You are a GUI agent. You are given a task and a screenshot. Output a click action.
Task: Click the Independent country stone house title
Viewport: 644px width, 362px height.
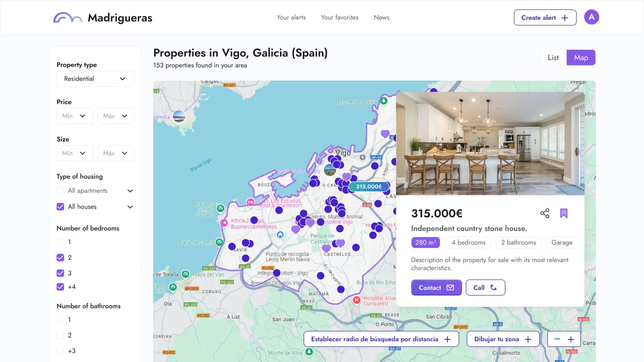coord(469,229)
